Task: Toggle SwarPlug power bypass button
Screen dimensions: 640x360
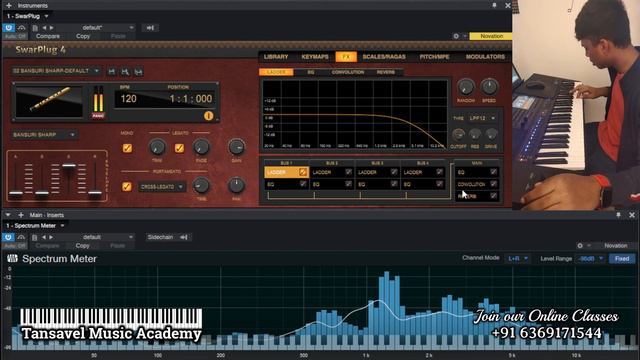Action: click(x=8, y=28)
